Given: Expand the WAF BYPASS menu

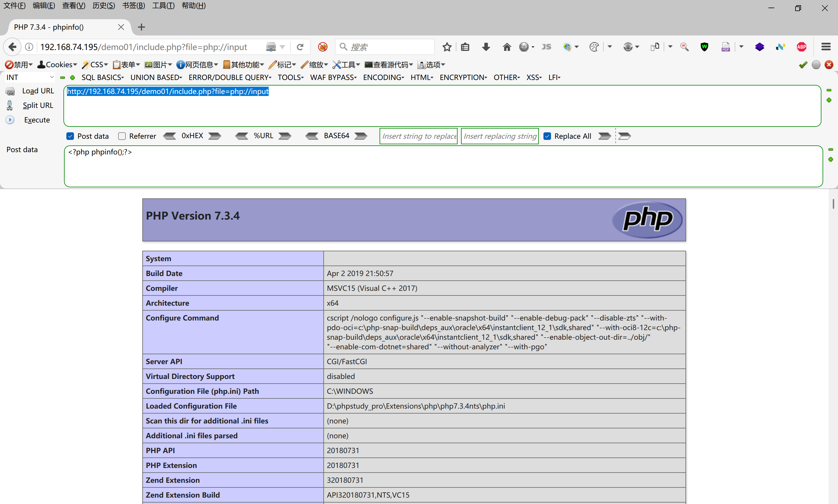Looking at the screenshot, I should 333,77.
